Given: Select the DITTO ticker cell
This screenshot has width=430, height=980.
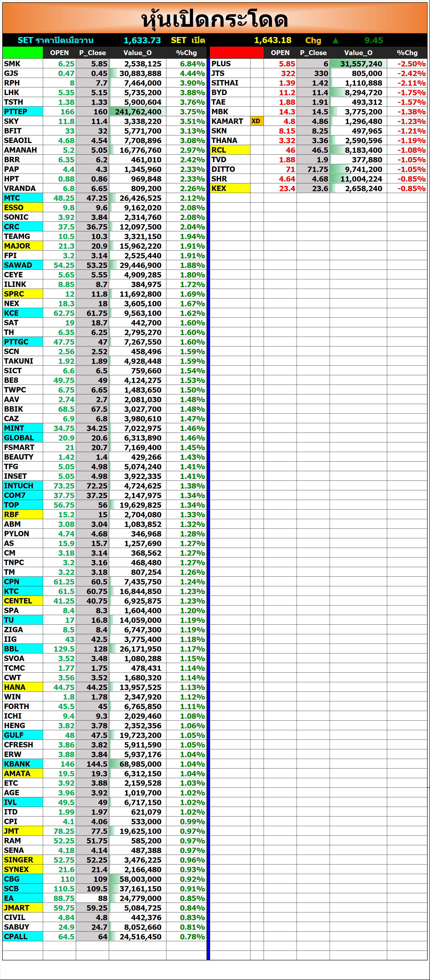Looking at the screenshot, I should point(230,169).
